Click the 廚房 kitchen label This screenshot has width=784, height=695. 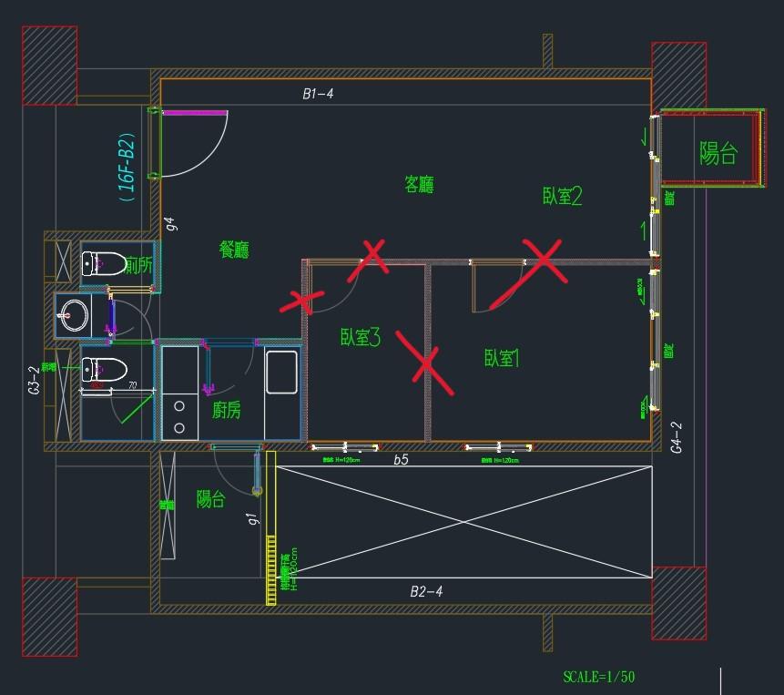[x=227, y=411]
